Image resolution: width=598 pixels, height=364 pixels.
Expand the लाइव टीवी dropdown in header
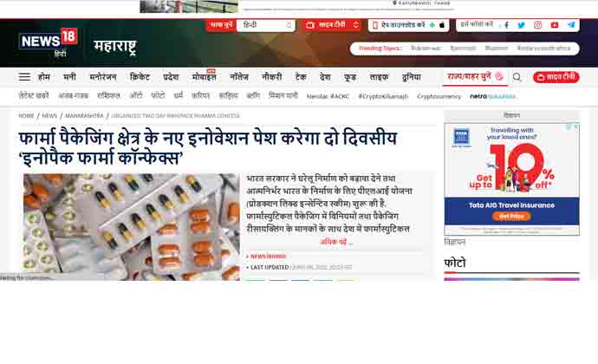pyautogui.click(x=332, y=25)
